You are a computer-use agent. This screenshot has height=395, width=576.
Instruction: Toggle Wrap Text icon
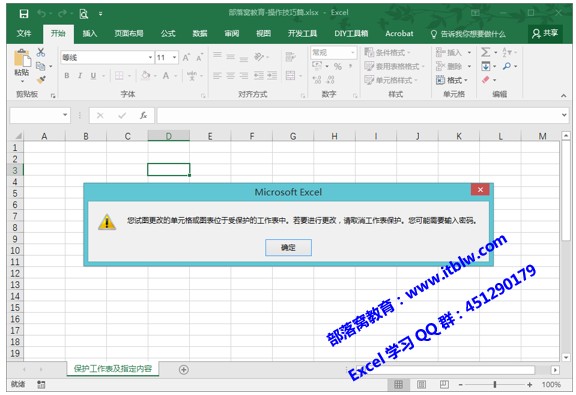291,57
